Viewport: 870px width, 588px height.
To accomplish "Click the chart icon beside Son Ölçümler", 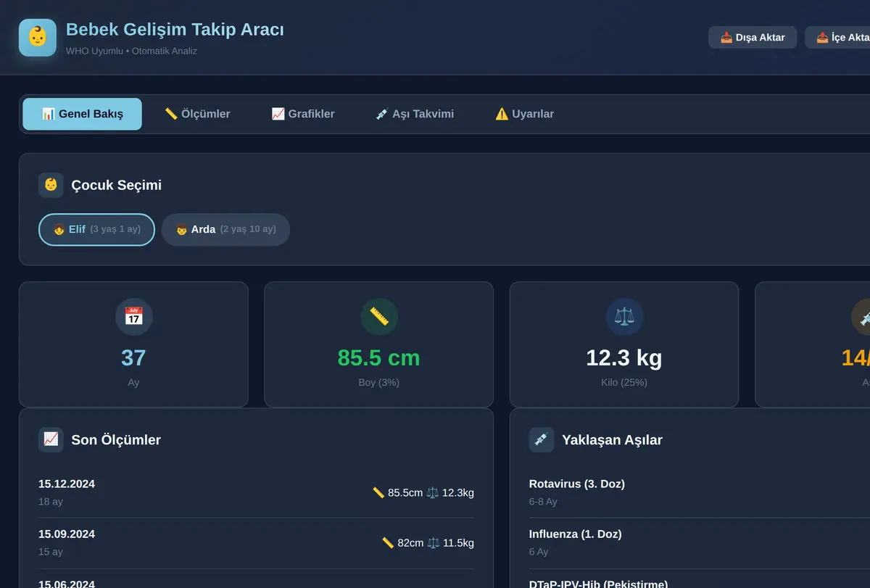I will pos(51,439).
